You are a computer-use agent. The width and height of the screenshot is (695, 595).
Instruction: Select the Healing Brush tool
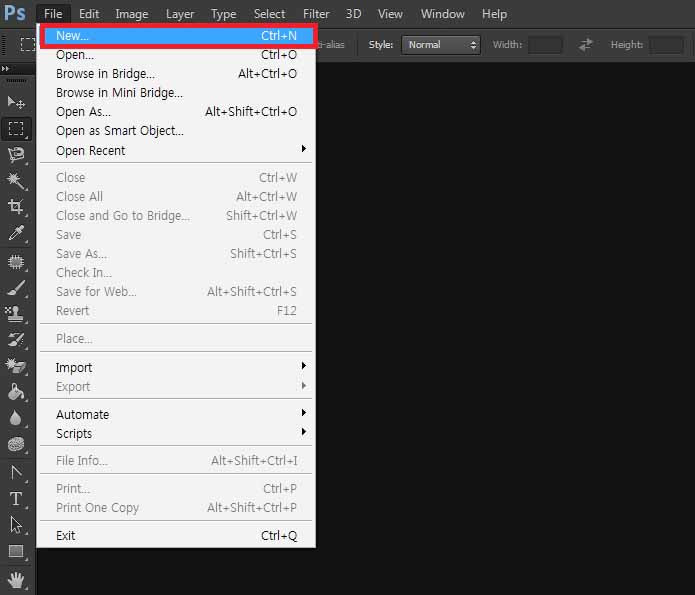coord(16,262)
